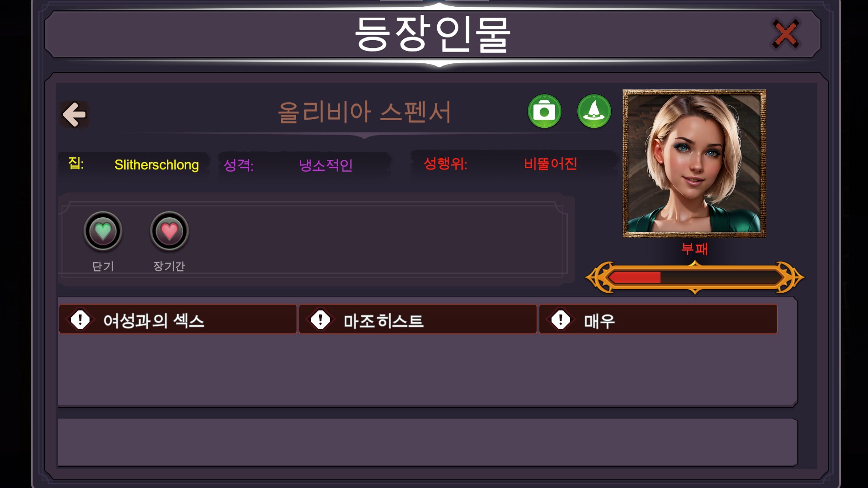Click the warning icon beside 매우

pos(561,320)
